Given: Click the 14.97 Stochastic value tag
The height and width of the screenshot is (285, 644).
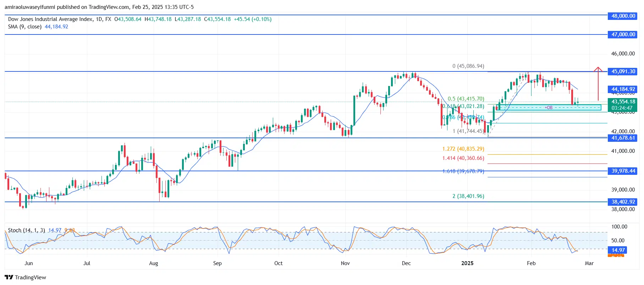Looking at the screenshot, I should [x=618, y=250].
